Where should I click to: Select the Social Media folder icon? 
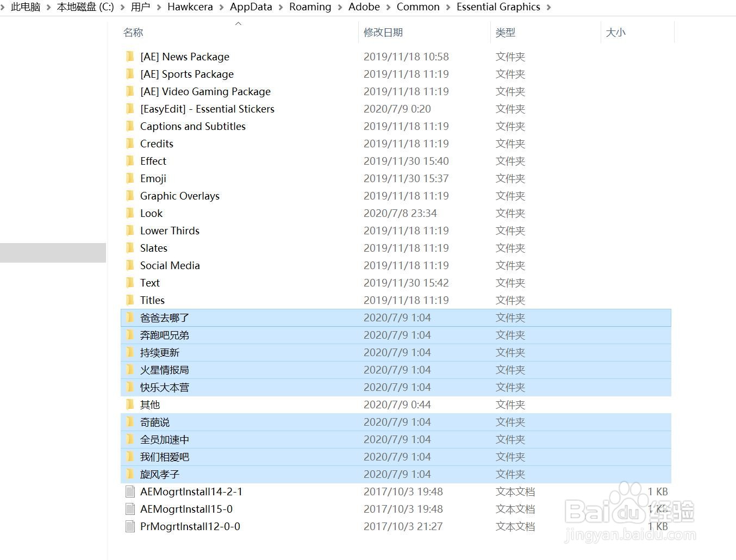click(130, 265)
